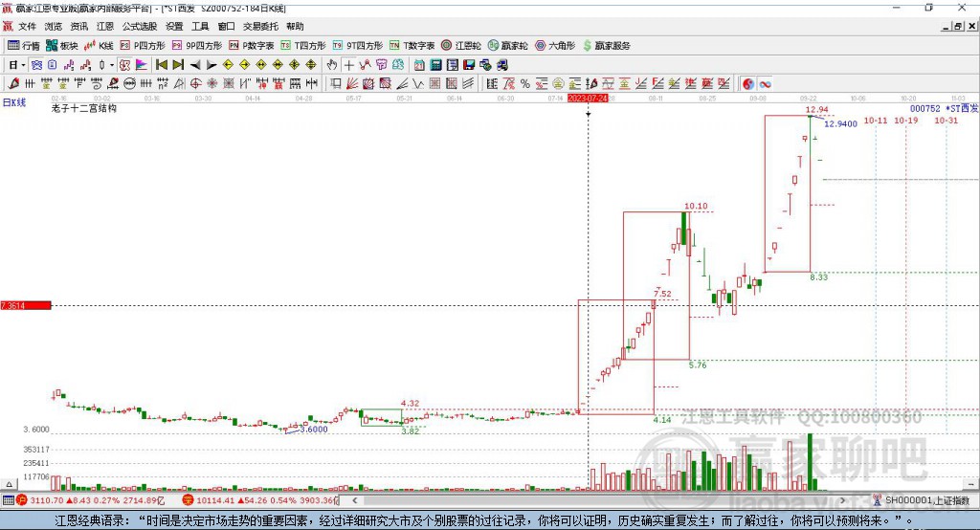
Task: Launch the 赢家轮 wheel tool
Action: coord(508,46)
